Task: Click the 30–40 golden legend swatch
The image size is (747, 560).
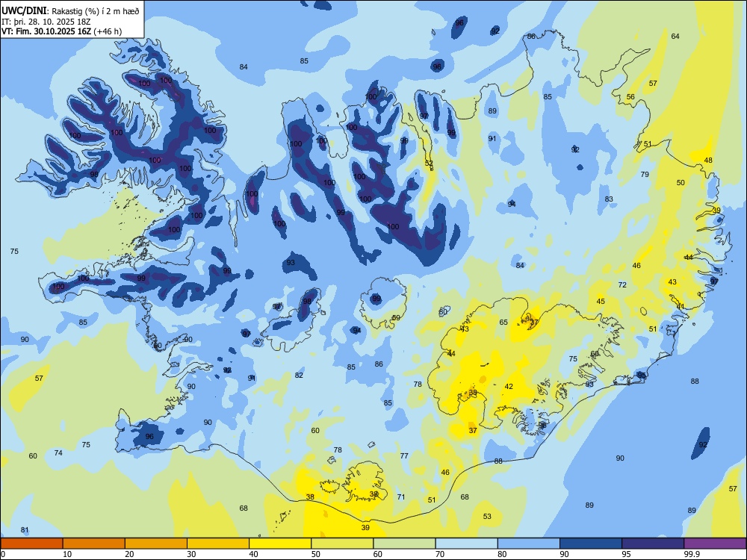Action: coord(218,544)
